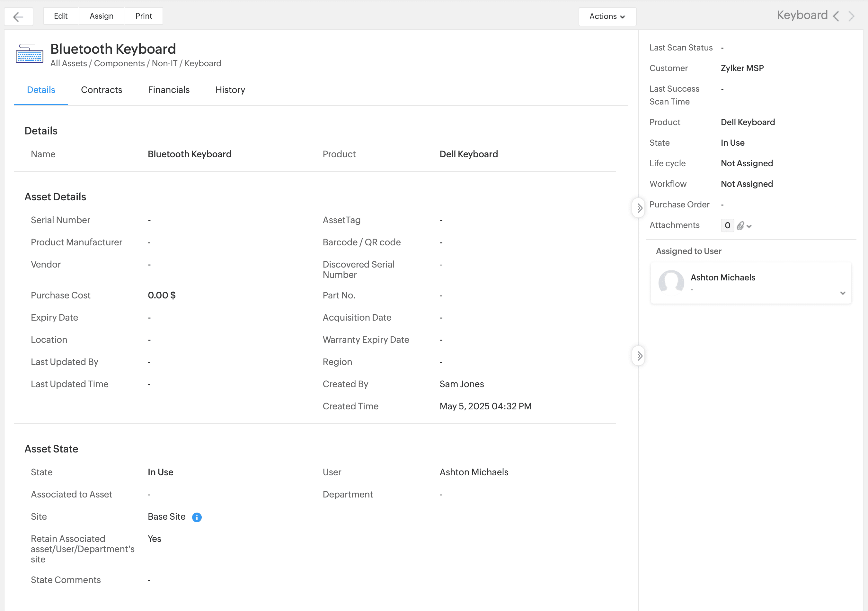Go to the next Keyboard asset
The width and height of the screenshot is (868, 611).
click(x=851, y=16)
